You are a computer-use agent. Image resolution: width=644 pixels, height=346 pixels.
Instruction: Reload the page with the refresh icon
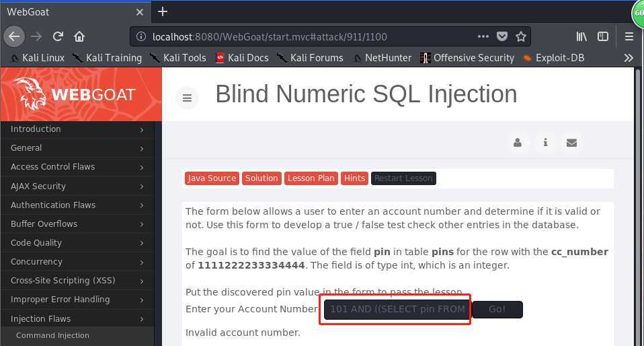click(58, 36)
